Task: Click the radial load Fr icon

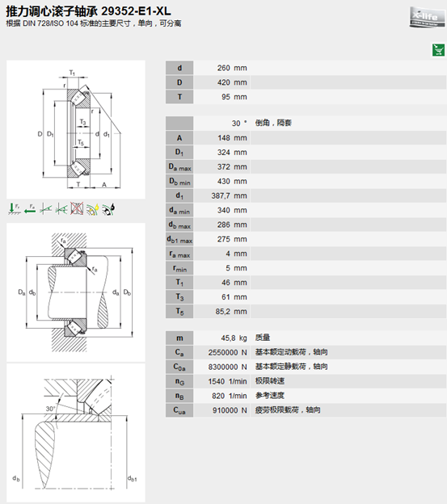Action: [x=15, y=209]
